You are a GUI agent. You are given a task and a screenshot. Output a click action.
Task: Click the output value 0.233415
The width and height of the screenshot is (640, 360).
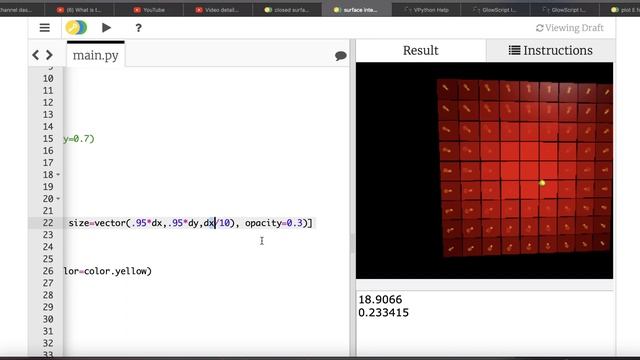click(x=383, y=313)
